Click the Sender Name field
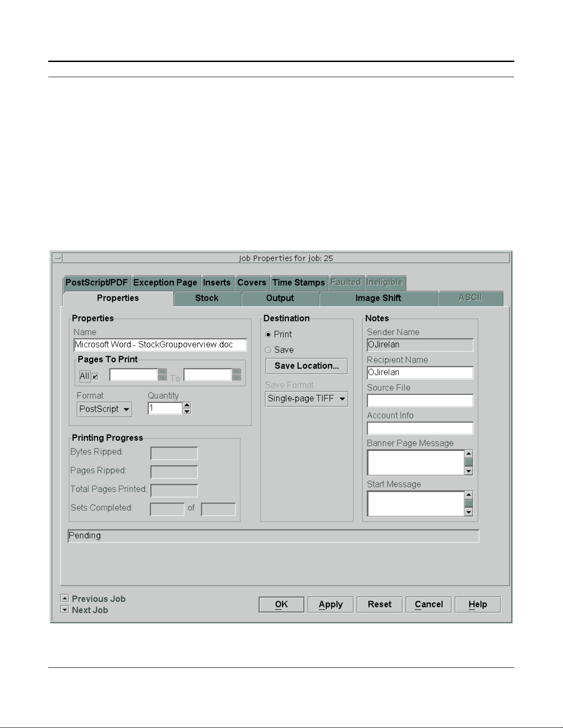 420,345
